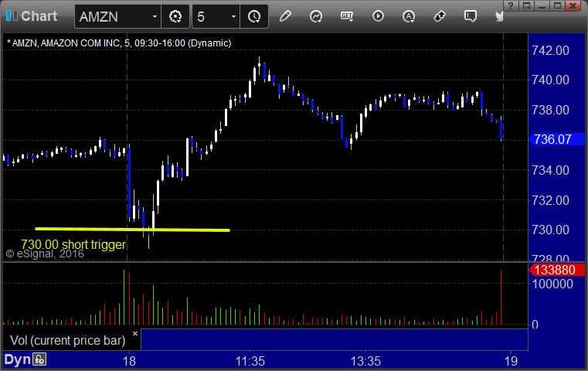This screenshot has height=371, width=588.
Task: Click the Vol (current price bar) label
Action: (x=68, y=341)
